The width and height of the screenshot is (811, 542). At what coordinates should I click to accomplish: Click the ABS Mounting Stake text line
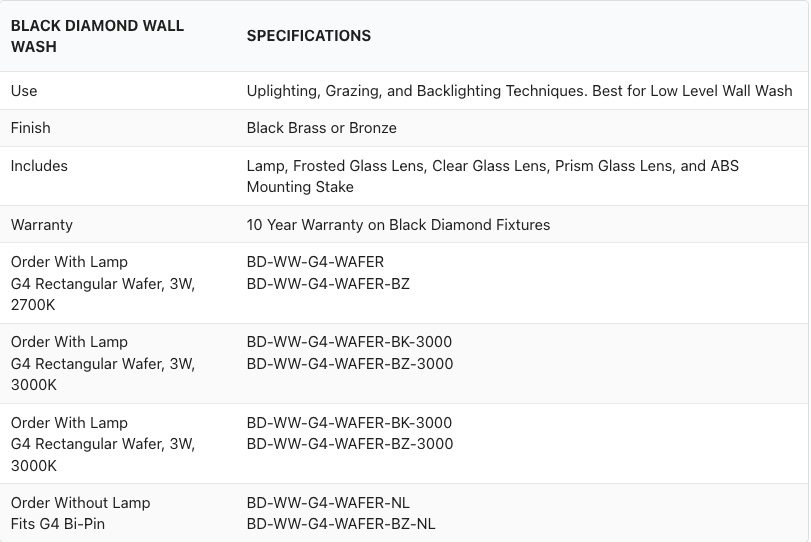point(300,187)
